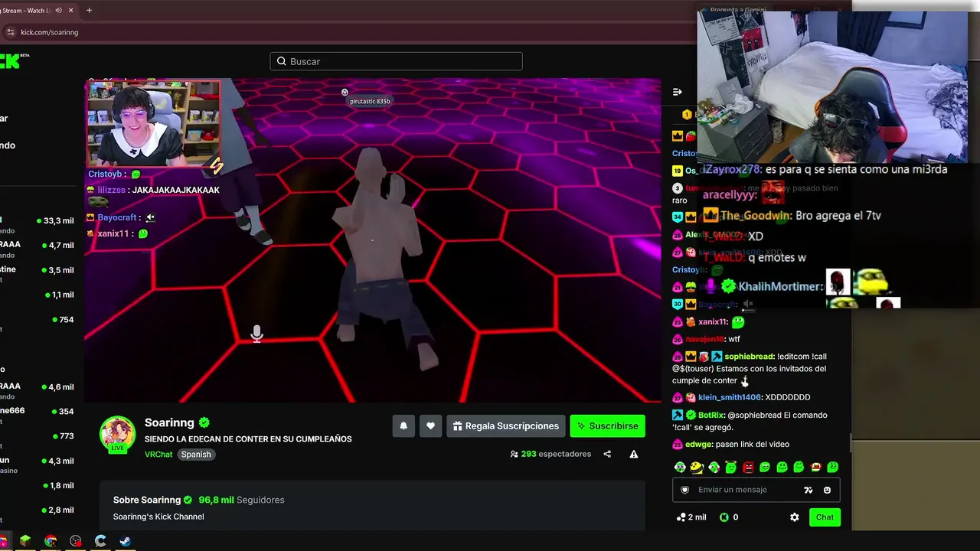Open the Chrome taskbar icon

pyautogui.click(x=51, y=541)
